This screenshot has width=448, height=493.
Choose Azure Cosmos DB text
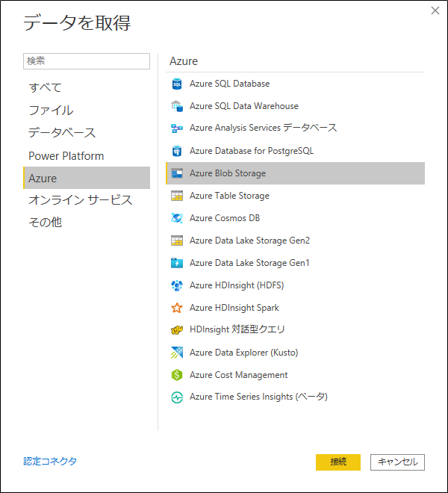tap(225, 218)
